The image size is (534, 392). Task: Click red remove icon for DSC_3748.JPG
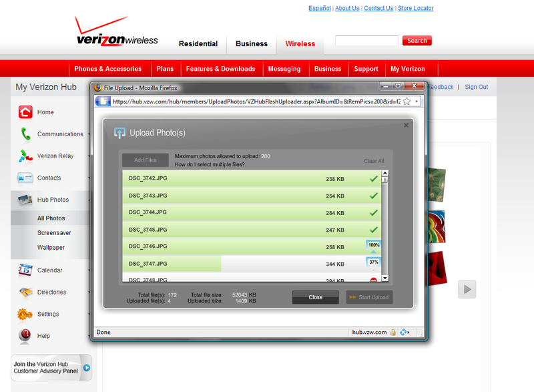(374, 280)
